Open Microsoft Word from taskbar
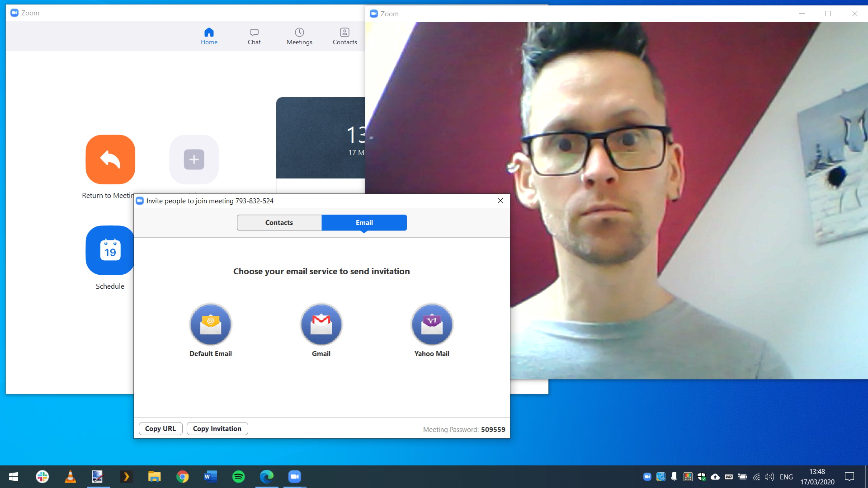868x488 pixels. click(211, 477)
